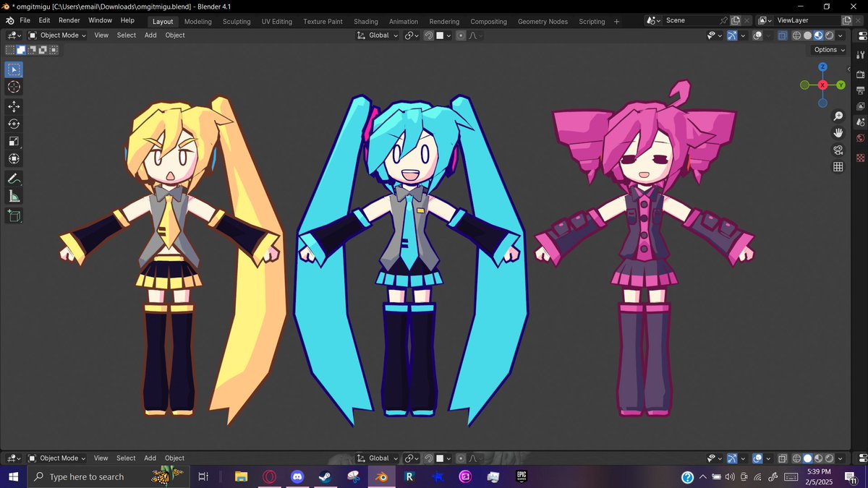This screenshot has height=488, width=868.
Task: Select the Select Box tool in left toolbar
Action: click(14, 70)
